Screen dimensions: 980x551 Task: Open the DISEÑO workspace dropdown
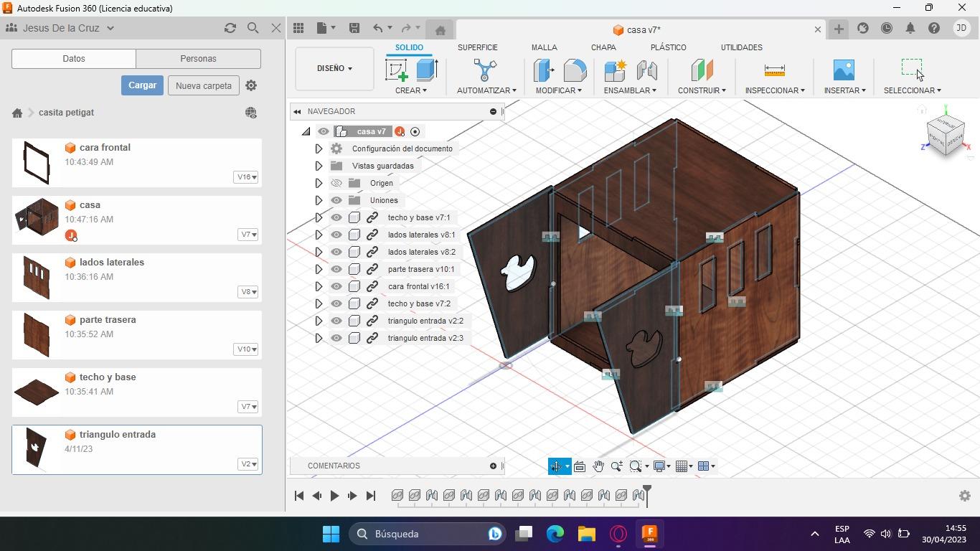pos(334,68)
